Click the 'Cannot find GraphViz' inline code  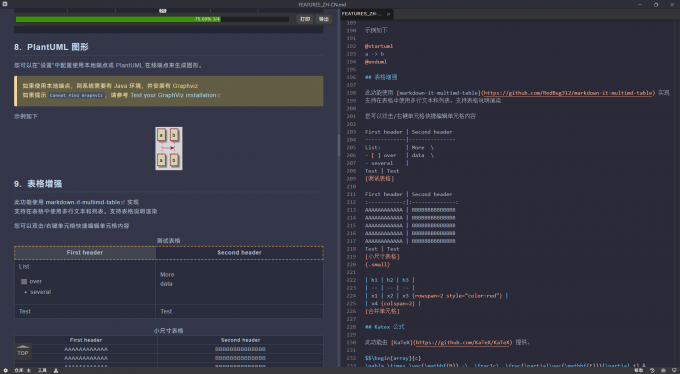(x=76, y=95)
